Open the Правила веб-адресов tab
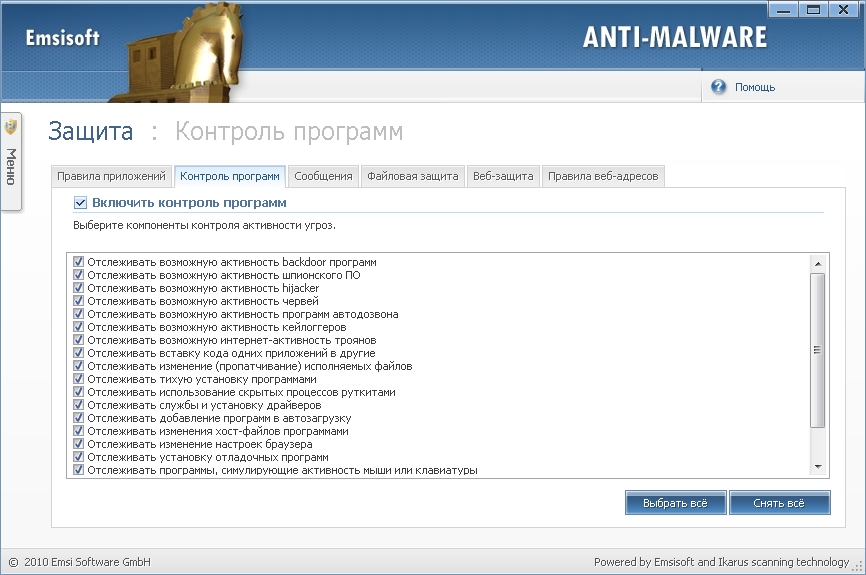 (603, 176)
